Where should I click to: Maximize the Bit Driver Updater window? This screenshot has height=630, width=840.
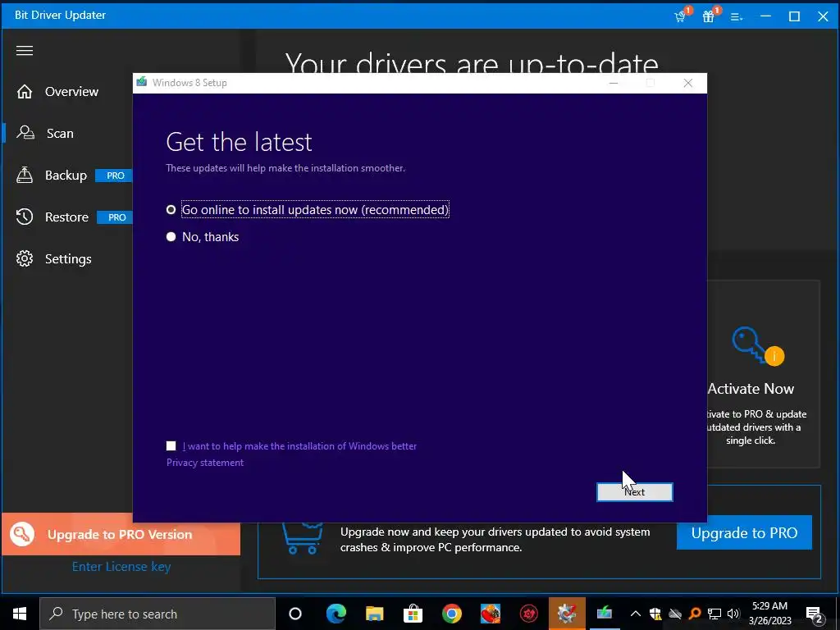794,16
